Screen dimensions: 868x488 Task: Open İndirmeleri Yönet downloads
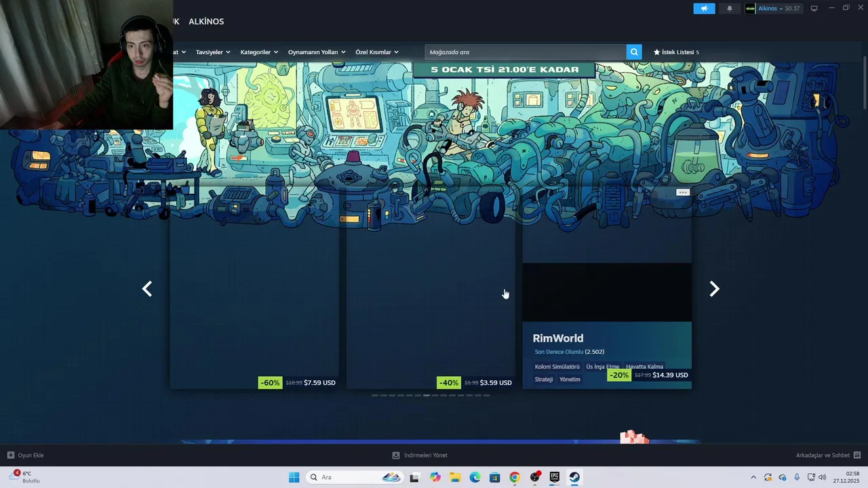pyautogui.click(x=420, y=455)
